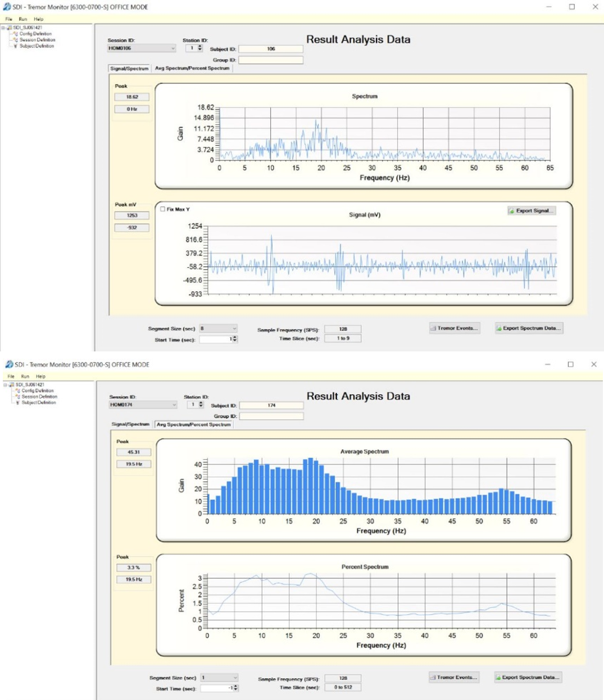Screen dimensions: 604x700
Task: Click Session Definition icon in HOM0174 window
Action: (18, 396)
